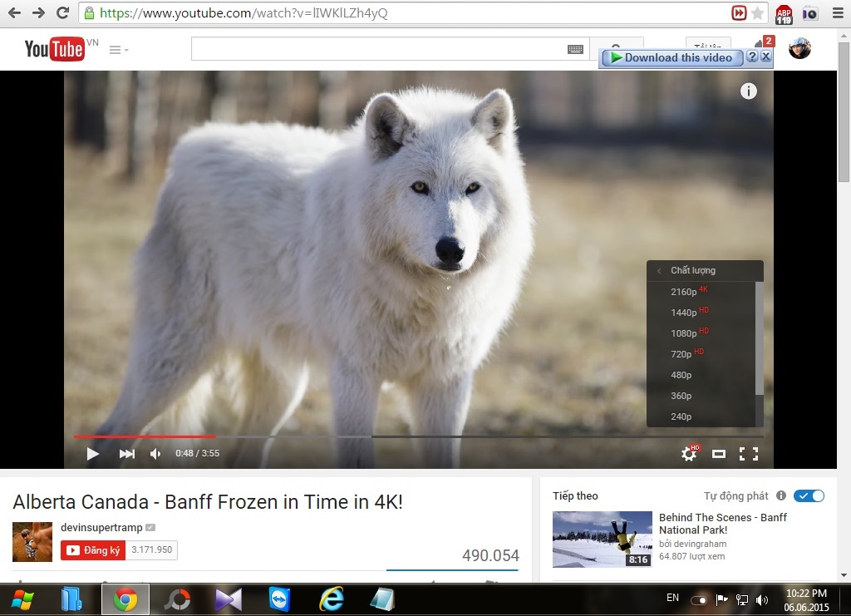Subscribe with the Đăng ký button
Image resolution: width=851 pixels, height=616 pixels.
tap(93, 550)
